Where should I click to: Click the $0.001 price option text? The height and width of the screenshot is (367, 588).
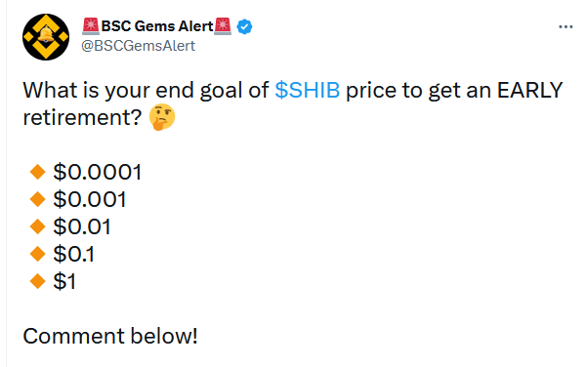(90, 199)
